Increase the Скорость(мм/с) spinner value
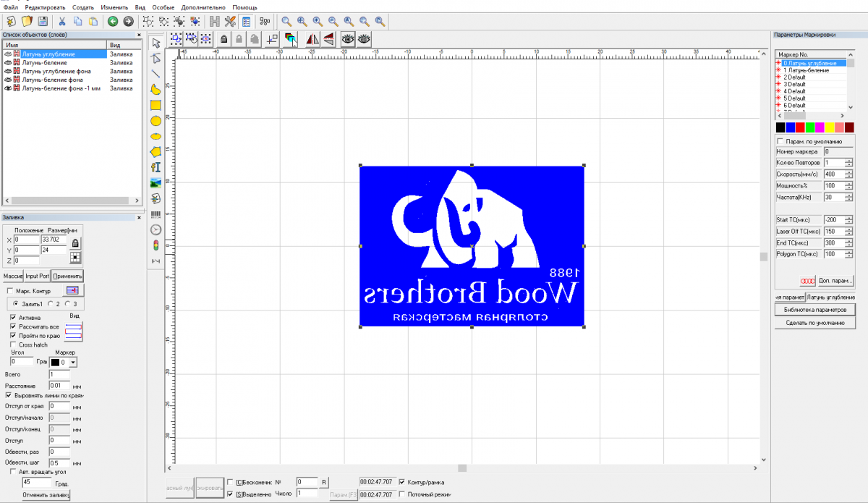This screenshot has width=868, height=503. [x=848, y=172]
